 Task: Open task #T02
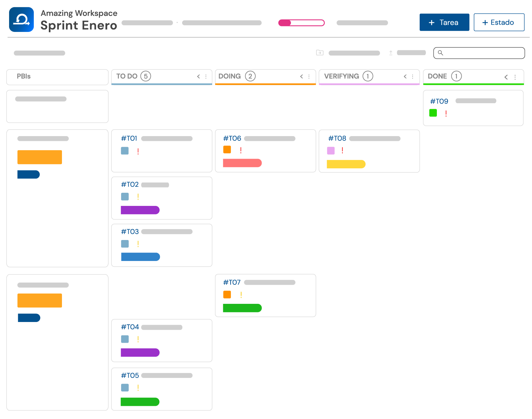coord(162,198)
